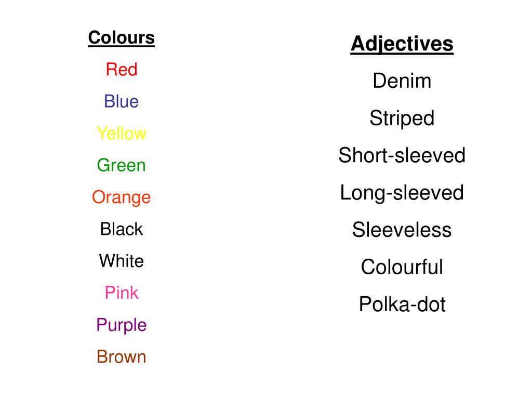The image size is (532, 399).
Task: Click the letter C in Colours
Action: point(94,37)
